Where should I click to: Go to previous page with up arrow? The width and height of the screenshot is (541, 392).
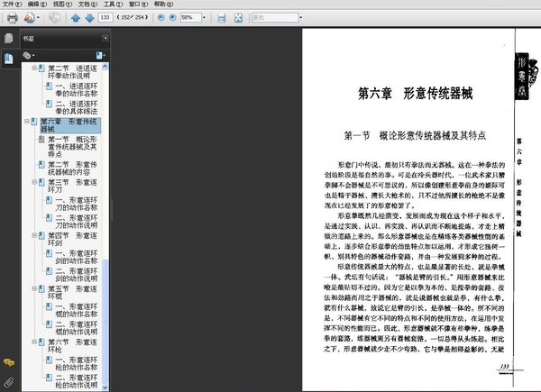[75, 18]
